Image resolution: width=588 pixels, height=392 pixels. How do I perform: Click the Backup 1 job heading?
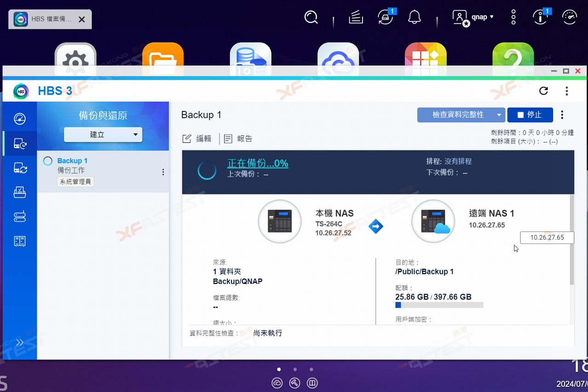click(x=201, y=115)
